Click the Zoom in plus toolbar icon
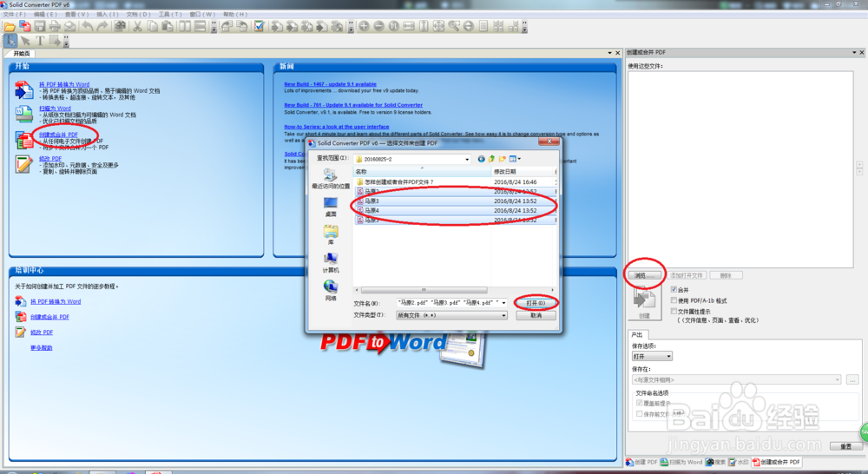Screen dimensions: 868x474 point(364,26)
